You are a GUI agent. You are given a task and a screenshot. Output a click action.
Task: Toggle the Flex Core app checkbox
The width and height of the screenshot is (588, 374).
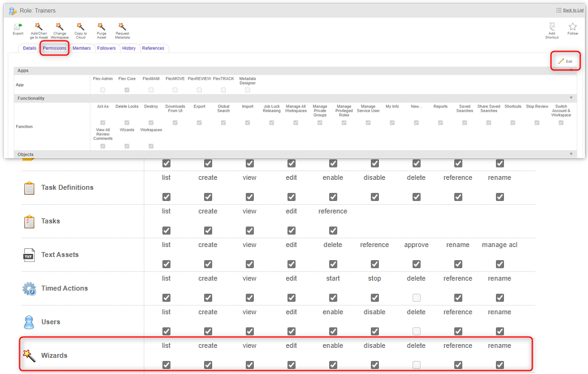[127, 90]
